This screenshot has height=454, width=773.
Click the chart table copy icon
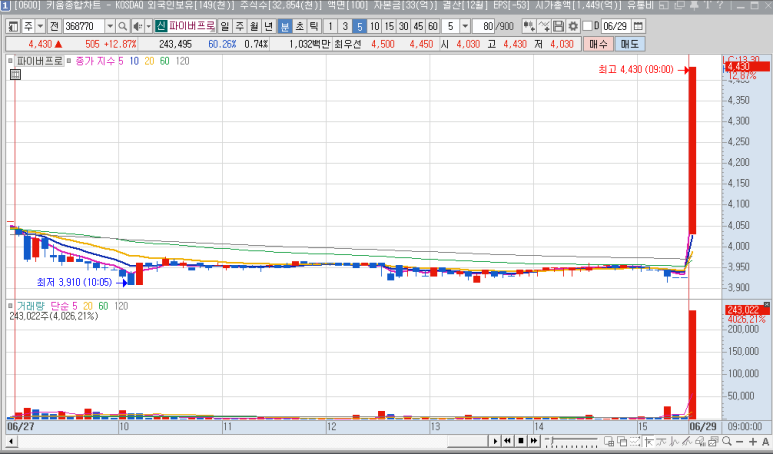[x=609, y=441]
